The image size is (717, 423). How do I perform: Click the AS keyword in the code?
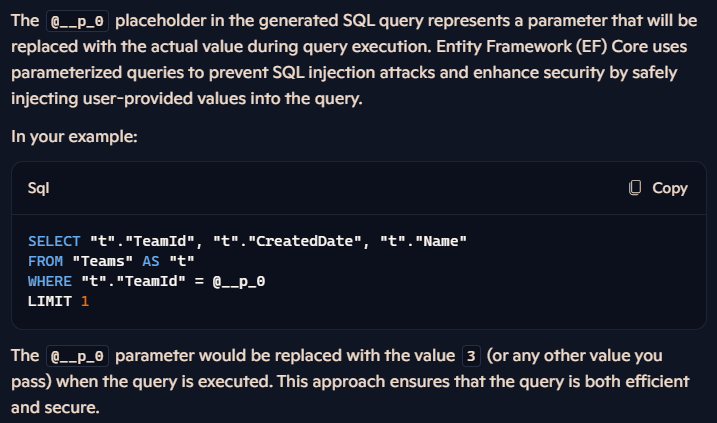pos(151,261)
